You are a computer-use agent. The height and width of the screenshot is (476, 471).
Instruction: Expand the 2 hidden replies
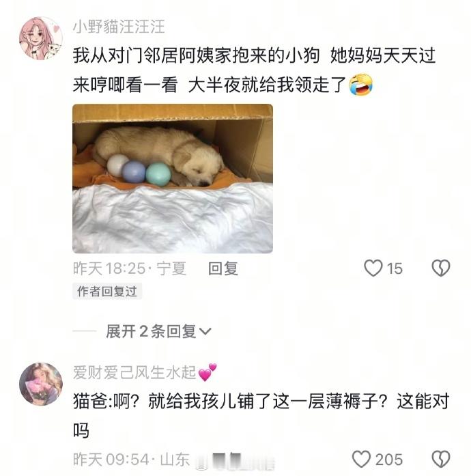[x=158, y=331]
